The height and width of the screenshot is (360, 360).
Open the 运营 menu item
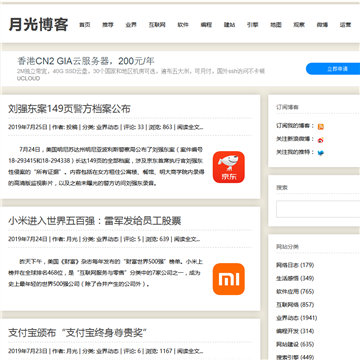345,25
